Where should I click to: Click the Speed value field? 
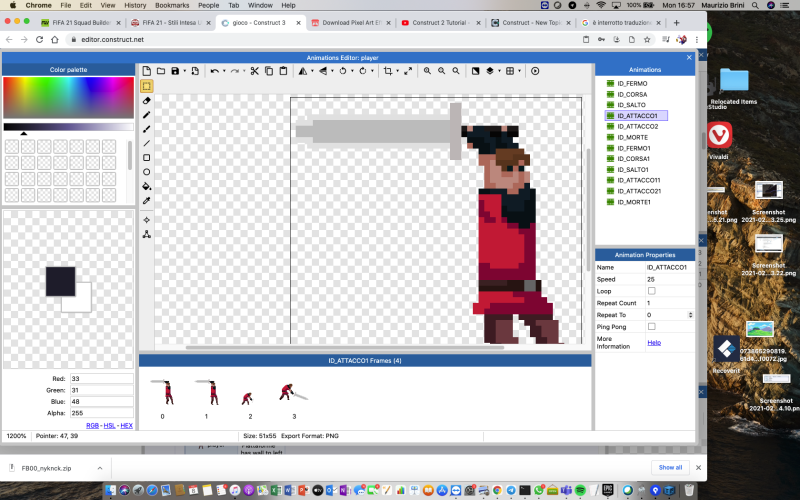(x=669, y=279)
